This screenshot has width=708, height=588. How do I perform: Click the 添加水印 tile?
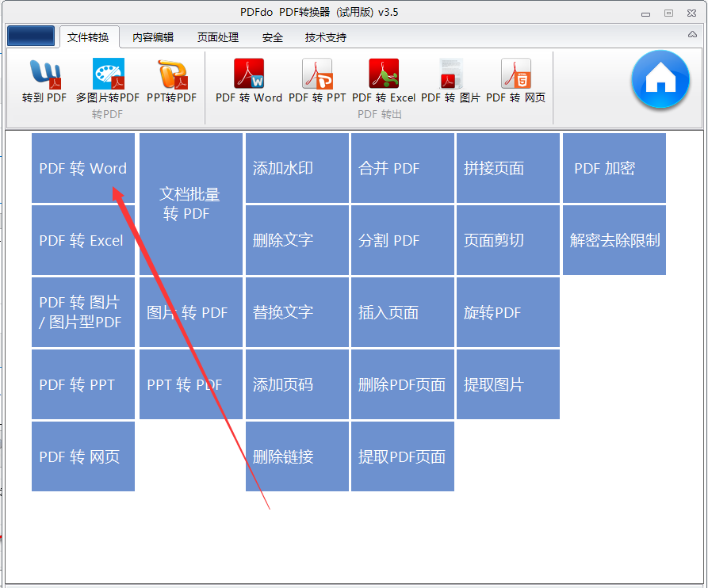297,168
